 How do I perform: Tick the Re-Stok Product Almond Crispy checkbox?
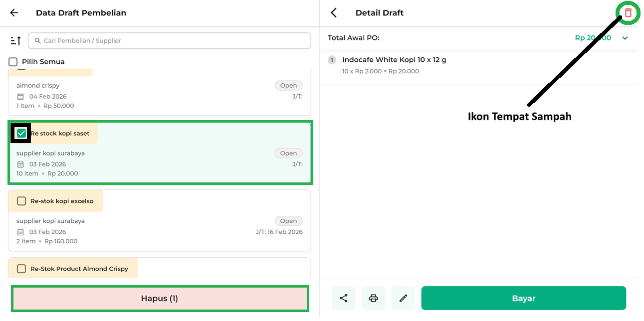[x=21, y=269]
